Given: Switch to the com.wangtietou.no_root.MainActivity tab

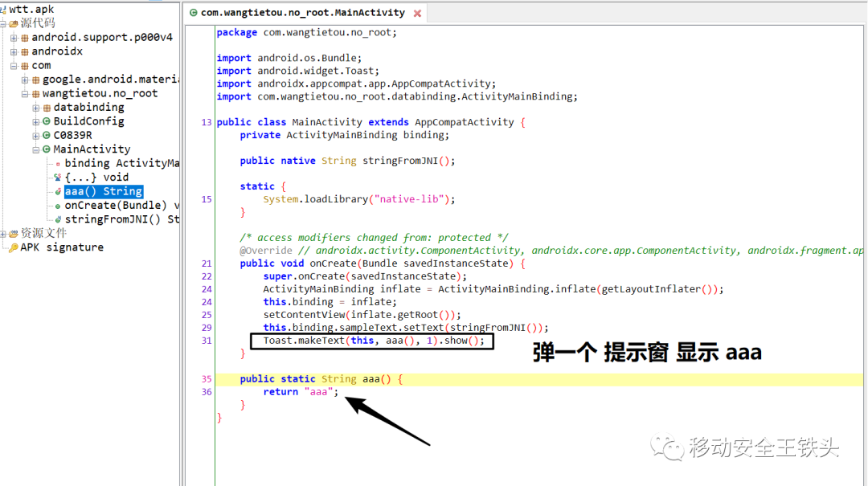Looking at the screenshot, I should [302, 12].
